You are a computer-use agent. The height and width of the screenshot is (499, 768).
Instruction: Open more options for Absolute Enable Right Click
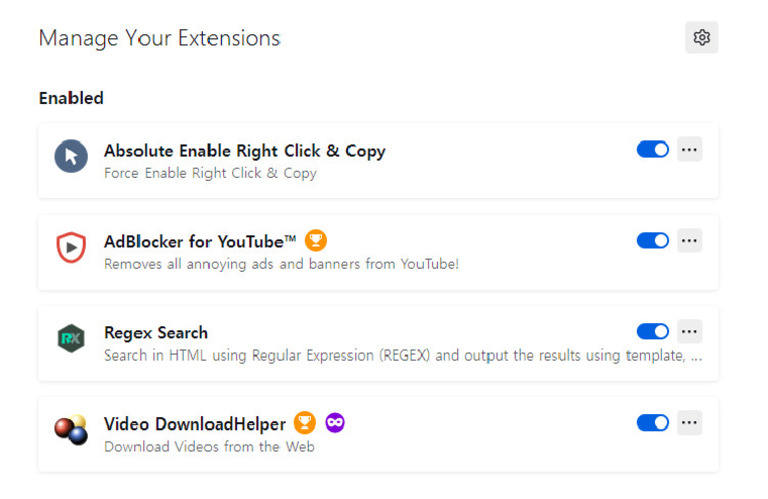coord(689,150)
